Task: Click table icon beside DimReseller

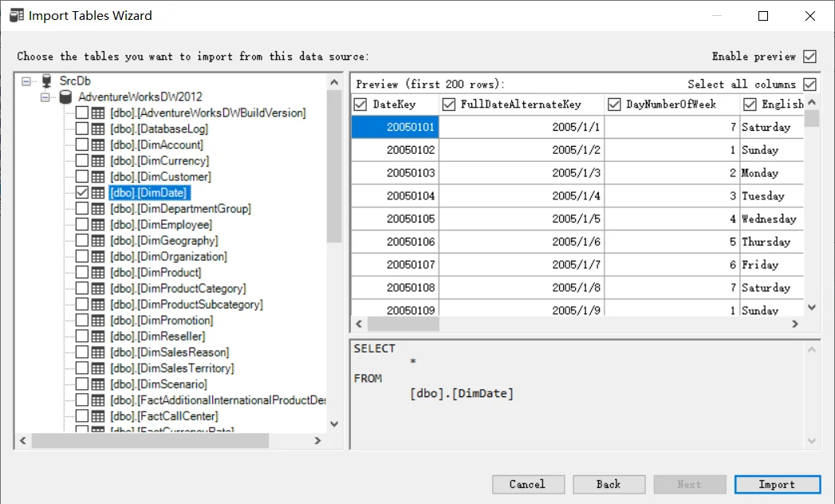Action: 98,337
